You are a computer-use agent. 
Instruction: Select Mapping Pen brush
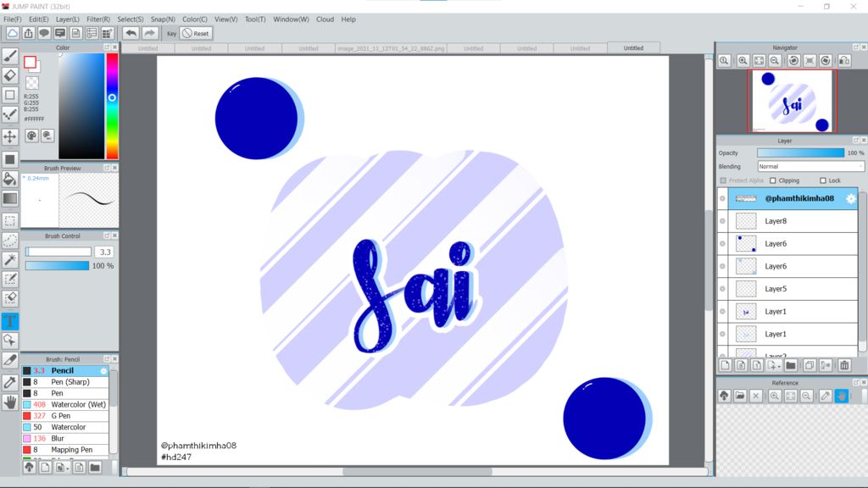[65, 450]
